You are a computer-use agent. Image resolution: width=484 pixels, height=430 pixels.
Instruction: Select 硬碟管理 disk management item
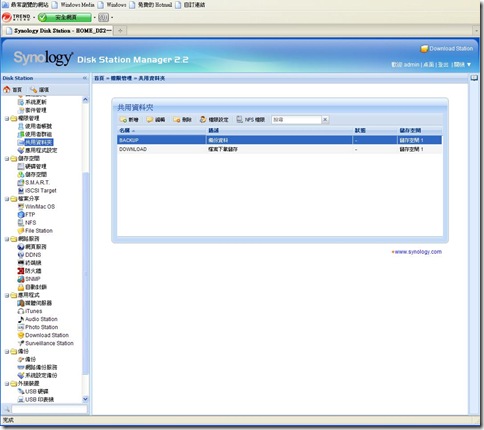[36, 167]
